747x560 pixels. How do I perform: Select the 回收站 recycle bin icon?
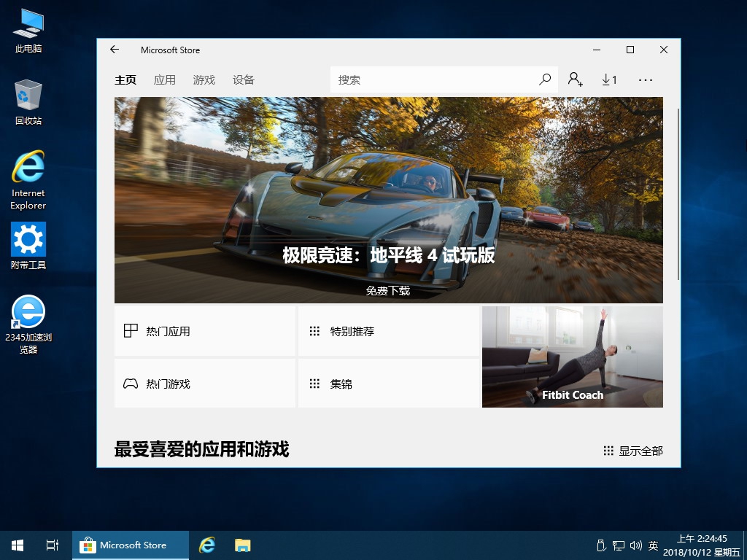coord(28,103)
